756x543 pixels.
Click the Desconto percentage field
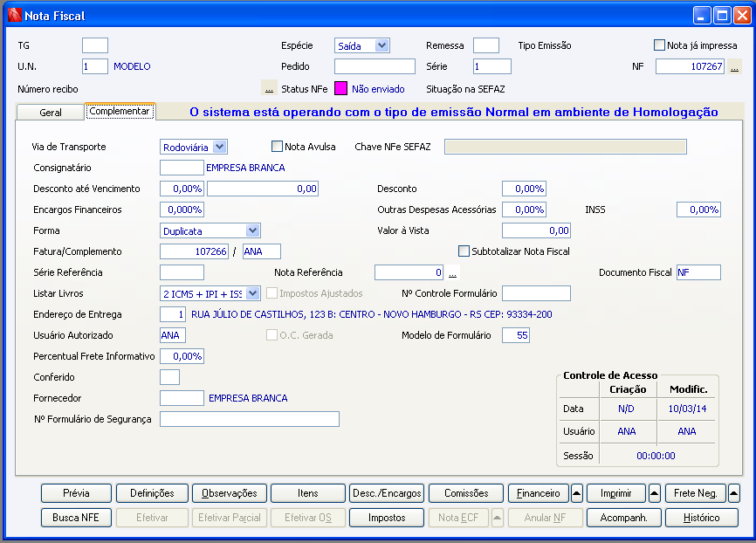click(x=524, y=189)
